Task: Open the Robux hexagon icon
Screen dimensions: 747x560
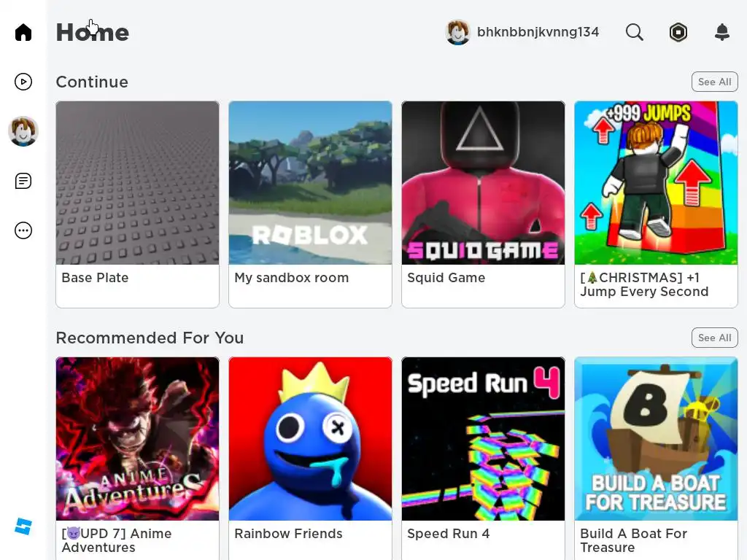Action: click(x=678, y=32)
